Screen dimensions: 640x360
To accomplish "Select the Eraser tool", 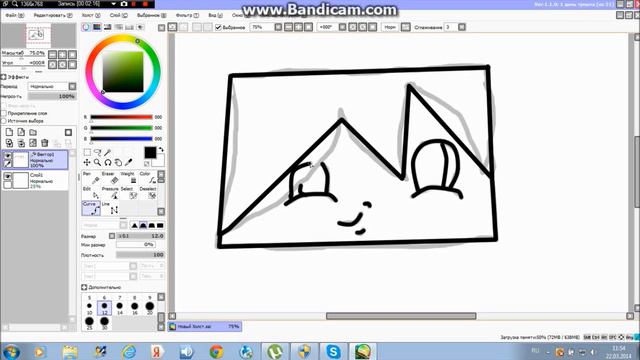I will pos(110,178).
